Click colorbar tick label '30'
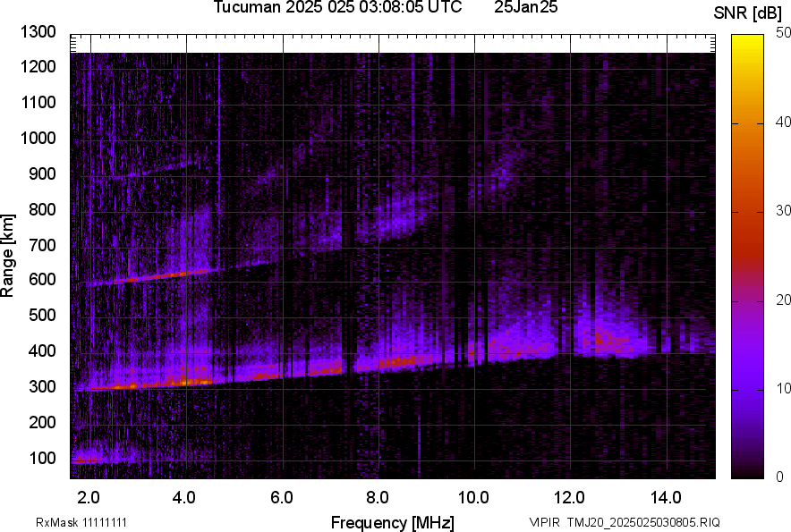This screenshot has width=791, height=532. pyautogui.click(x=783, y=211)
